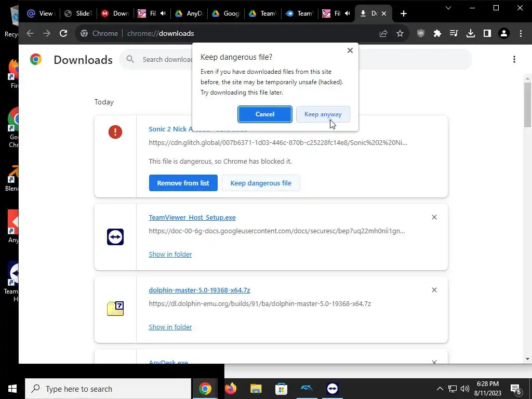
Task: Open Microsoft Store from the taskbar
Action: click(x=281, y=389)
